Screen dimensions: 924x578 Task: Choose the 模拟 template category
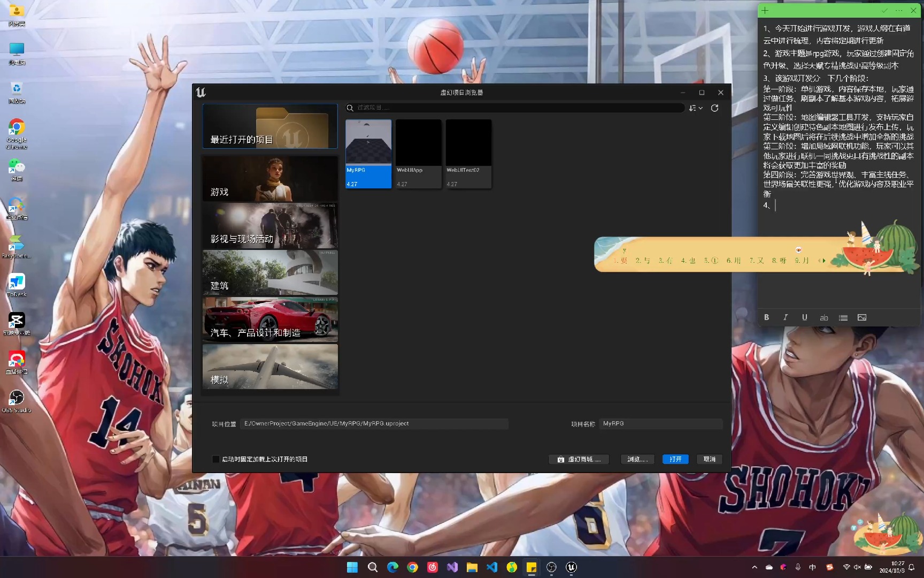pos(270,367)
